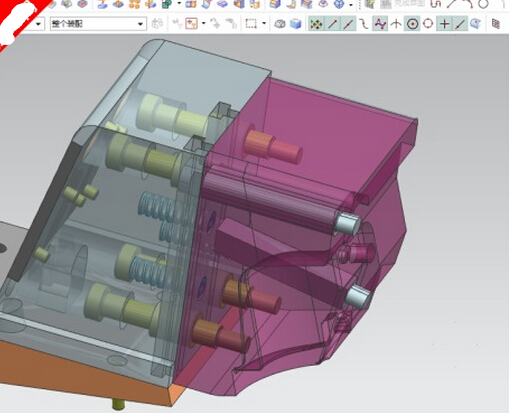This screenshot has height=413, width=510.
Task: Toggle Point on Curve snap
Action: pos(460,24)
